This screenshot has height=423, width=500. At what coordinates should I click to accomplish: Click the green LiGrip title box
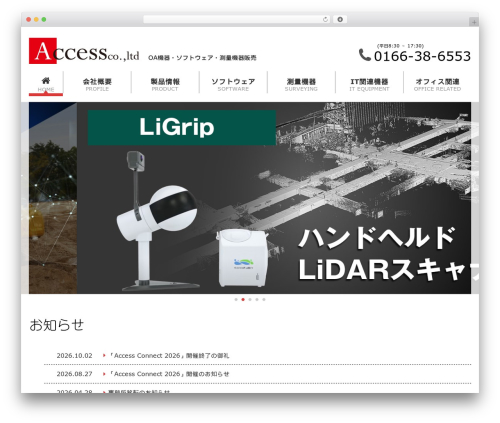coord(182,128)
